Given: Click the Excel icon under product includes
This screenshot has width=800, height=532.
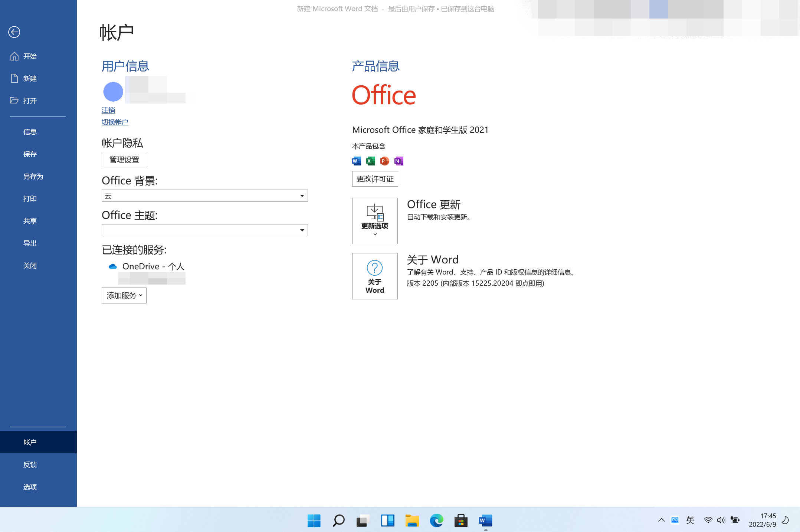Looking at the screenshot, I should pos(370,161).
